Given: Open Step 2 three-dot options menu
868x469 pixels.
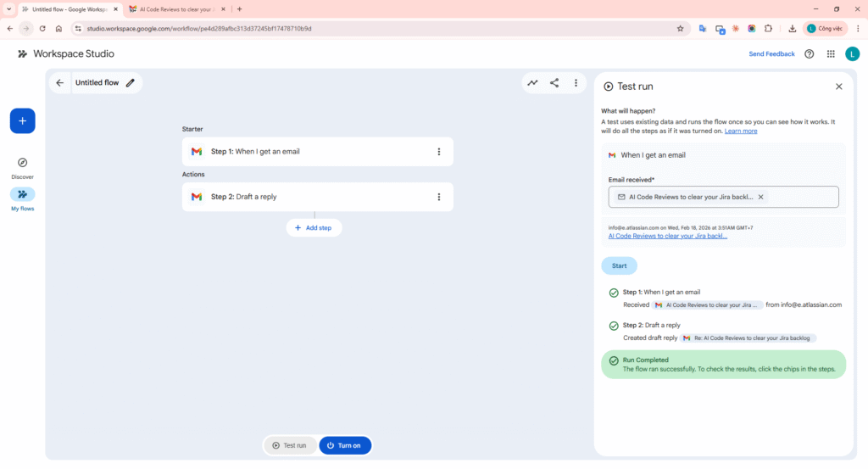Looking at the screenshot, I should (x=438, y=197).
